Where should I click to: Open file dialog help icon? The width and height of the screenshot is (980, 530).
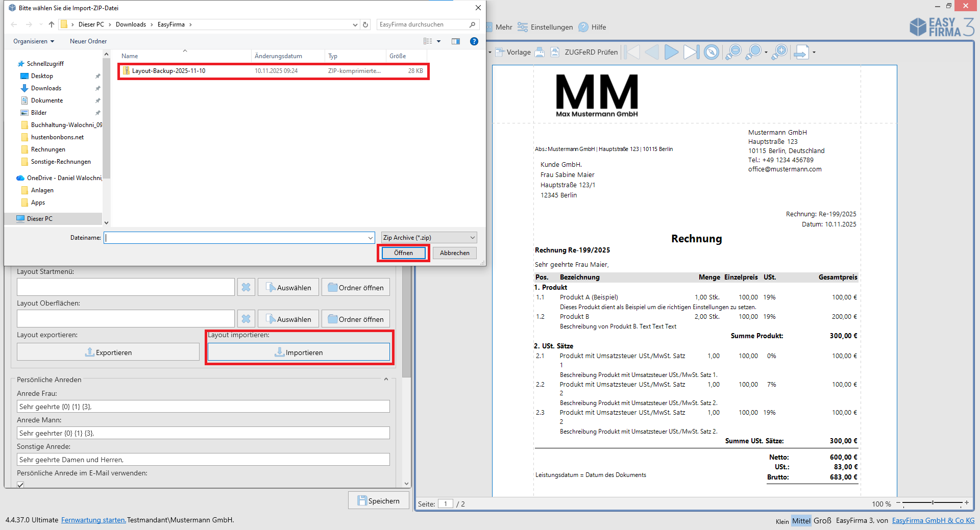click(474, 41)
